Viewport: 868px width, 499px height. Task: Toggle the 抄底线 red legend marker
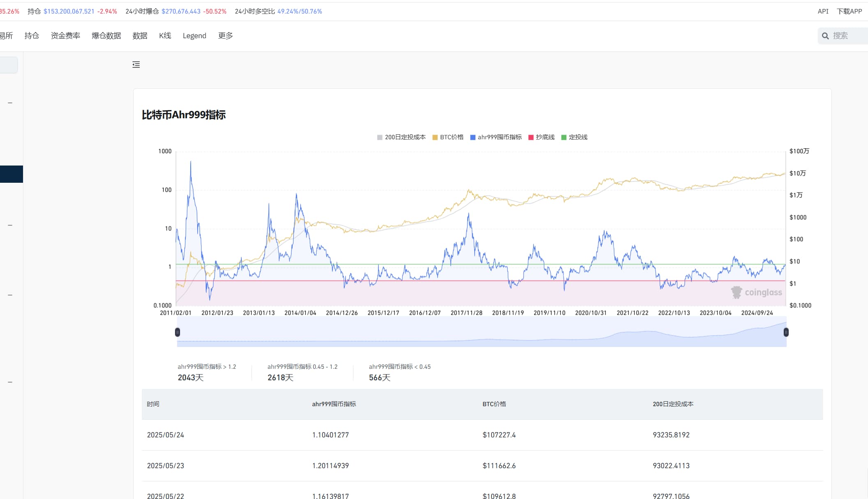(531, 137)
